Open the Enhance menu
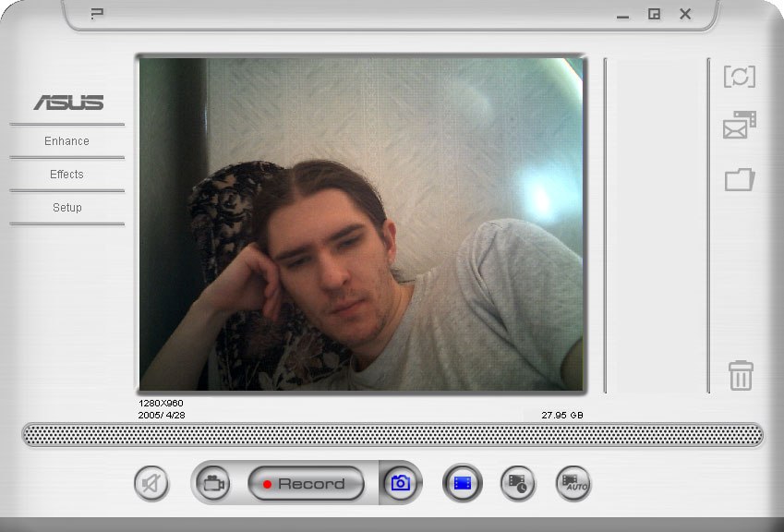Image resolution: width=784 pixels, height=532 pixels. point(66,141)
